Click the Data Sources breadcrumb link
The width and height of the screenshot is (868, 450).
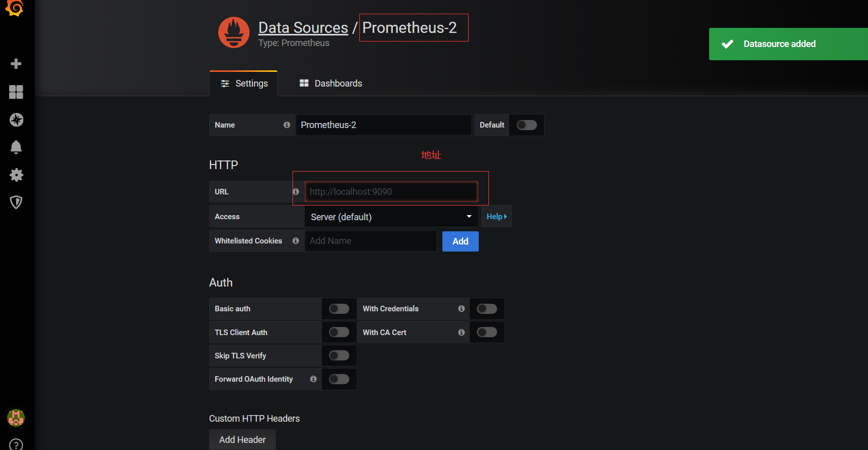click(303, 28)
